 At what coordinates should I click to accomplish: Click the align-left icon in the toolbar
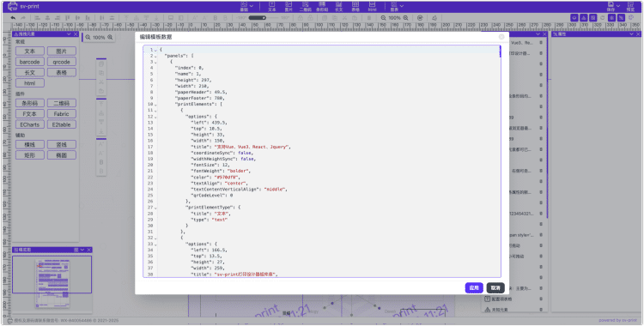pos(38,18)
